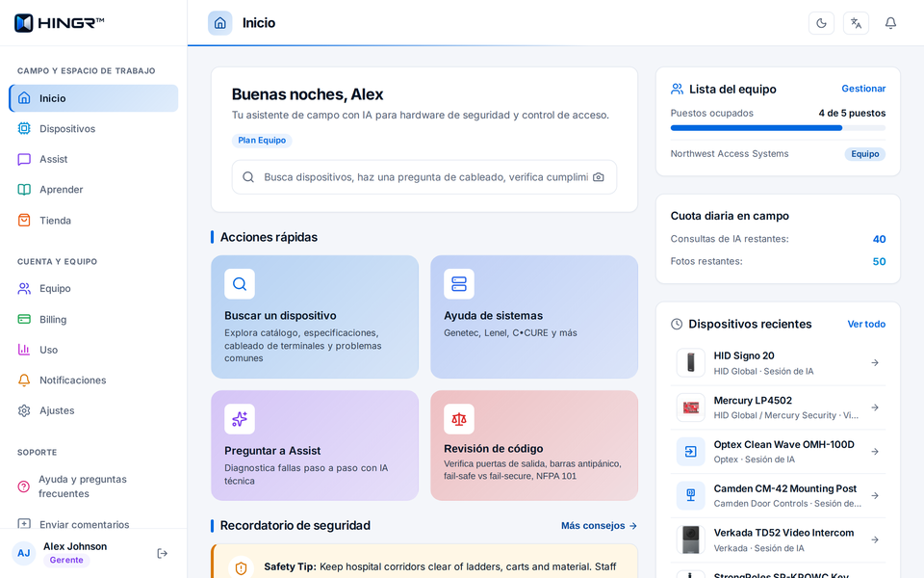
Task: Click the Buenas noches, Alex greeting
Action: coord(307,94)
